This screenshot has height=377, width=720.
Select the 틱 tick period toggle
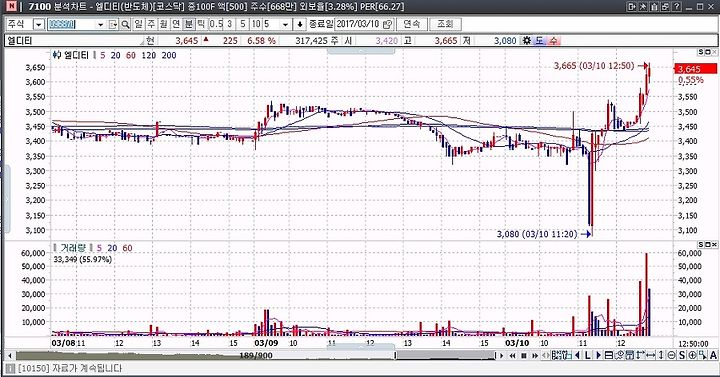coord(201,24)
